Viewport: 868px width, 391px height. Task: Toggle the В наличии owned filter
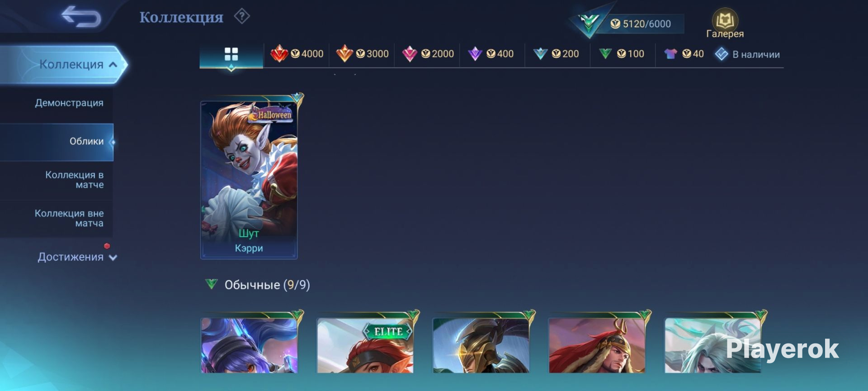click(x=747, y=54)
